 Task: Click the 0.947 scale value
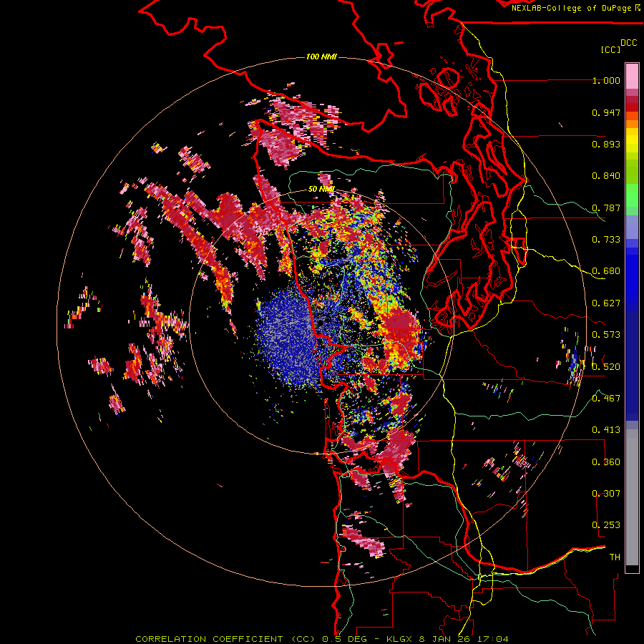pos(606,112)
